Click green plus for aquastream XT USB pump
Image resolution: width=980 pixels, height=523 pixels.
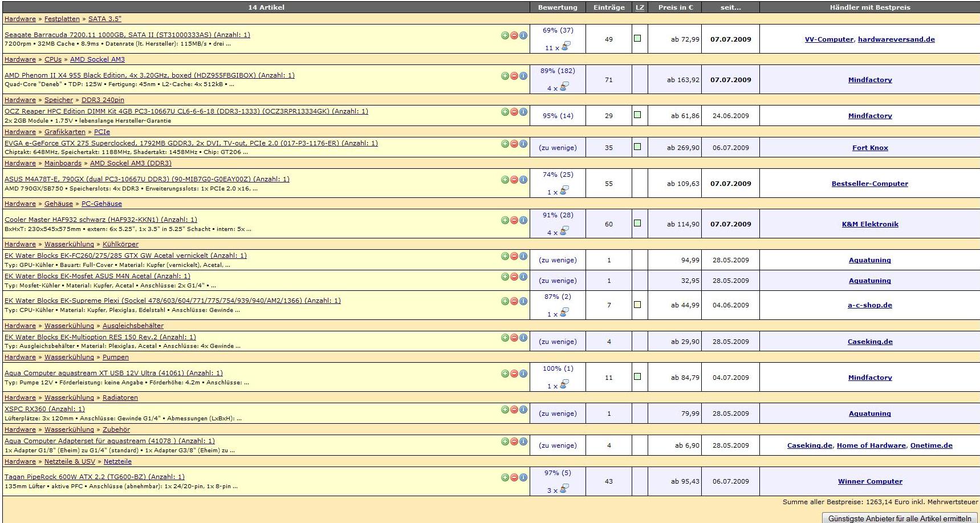point(505,374)
